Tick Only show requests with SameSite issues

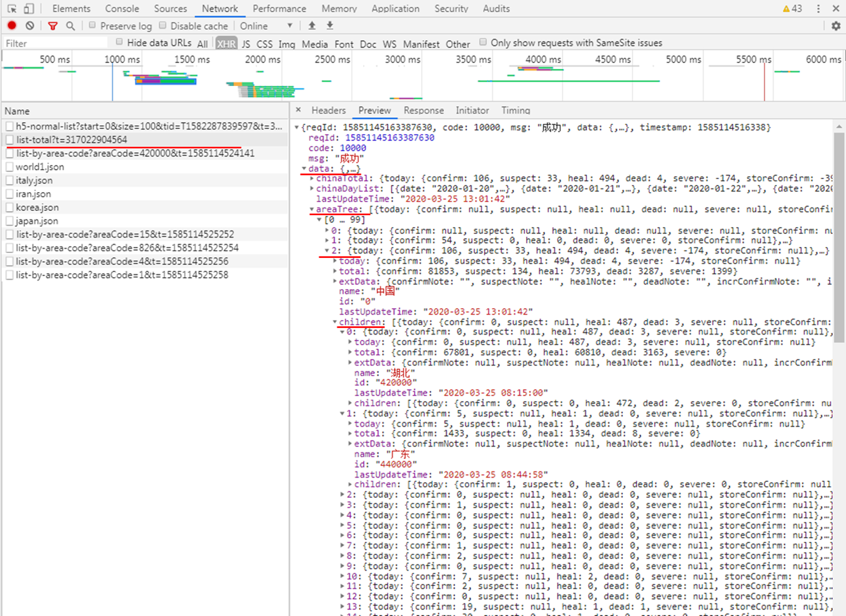coord(483,42)
